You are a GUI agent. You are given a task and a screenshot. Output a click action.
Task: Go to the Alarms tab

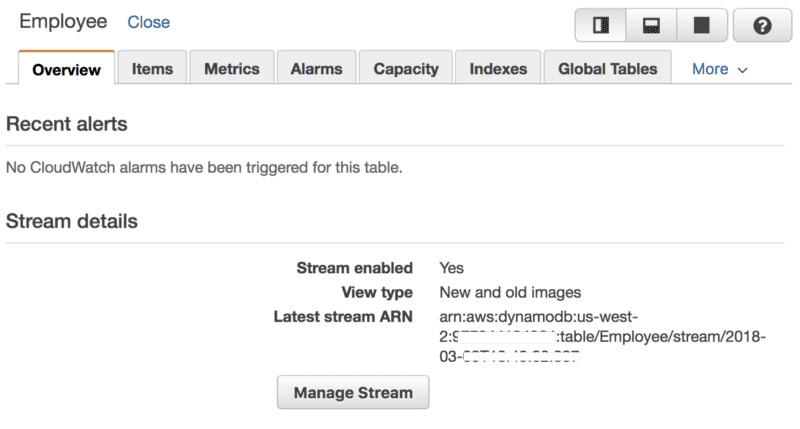(x=316, y=69)
